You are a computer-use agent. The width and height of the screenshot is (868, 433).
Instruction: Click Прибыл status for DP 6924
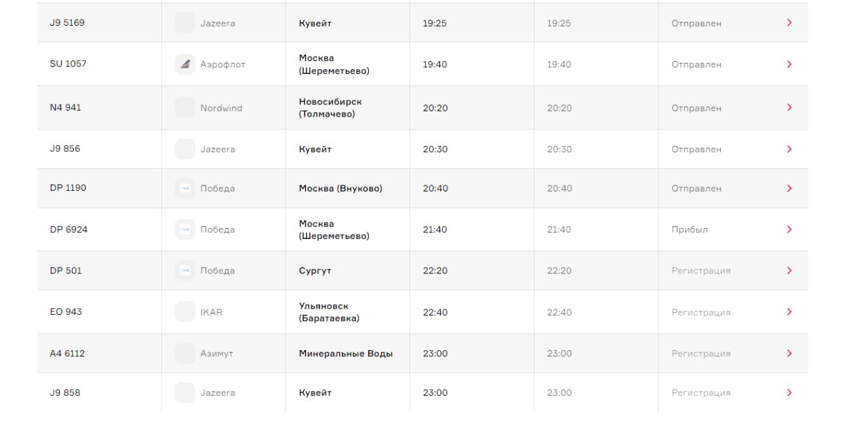pos(690,229)
